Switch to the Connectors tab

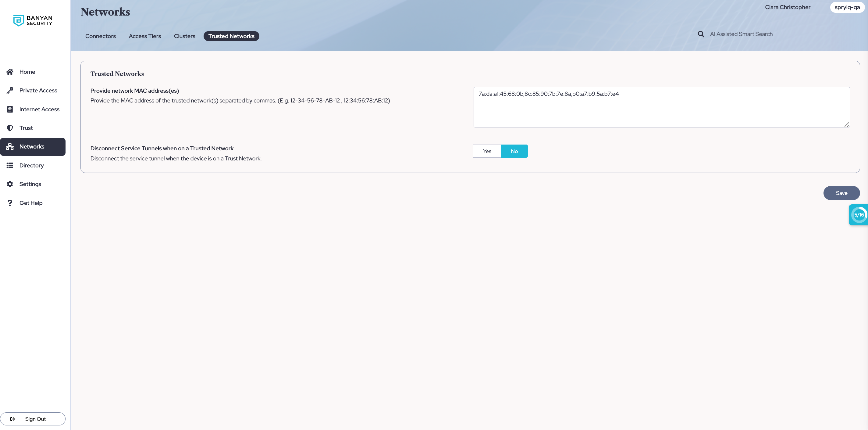(x=100, y=36)
